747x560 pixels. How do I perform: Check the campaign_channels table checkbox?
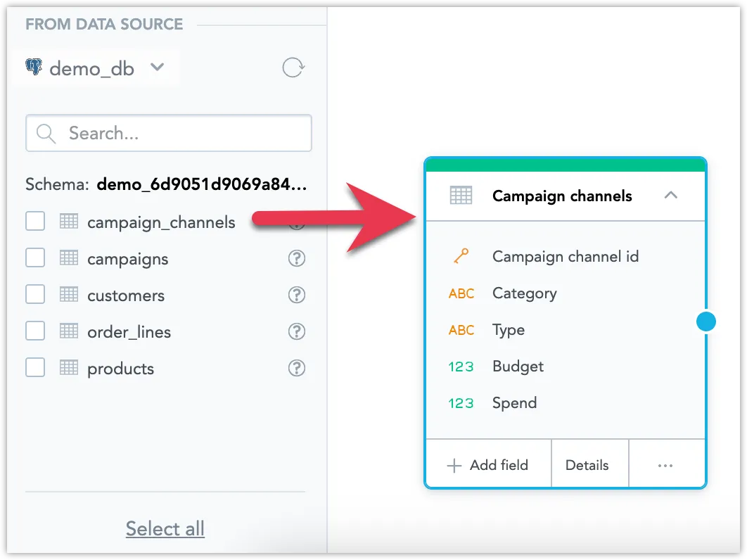pyautogui.click(x=35, y=221)
